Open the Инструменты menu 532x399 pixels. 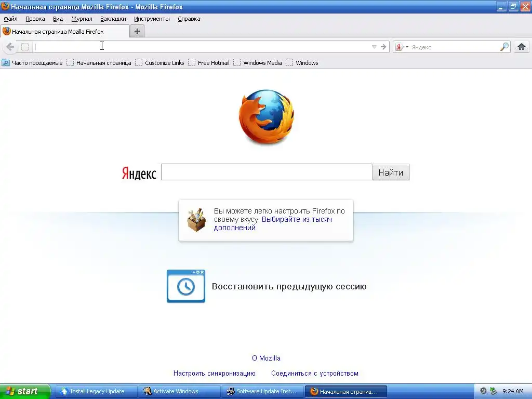(152, 19)
